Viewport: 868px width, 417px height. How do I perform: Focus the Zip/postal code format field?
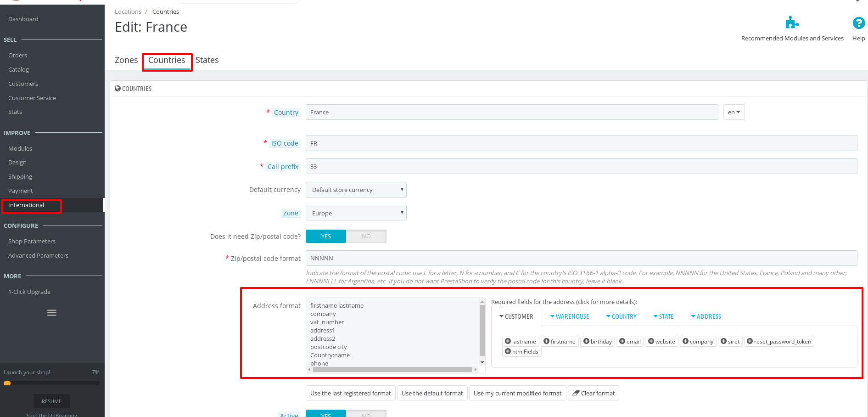[x=581, y=258]
